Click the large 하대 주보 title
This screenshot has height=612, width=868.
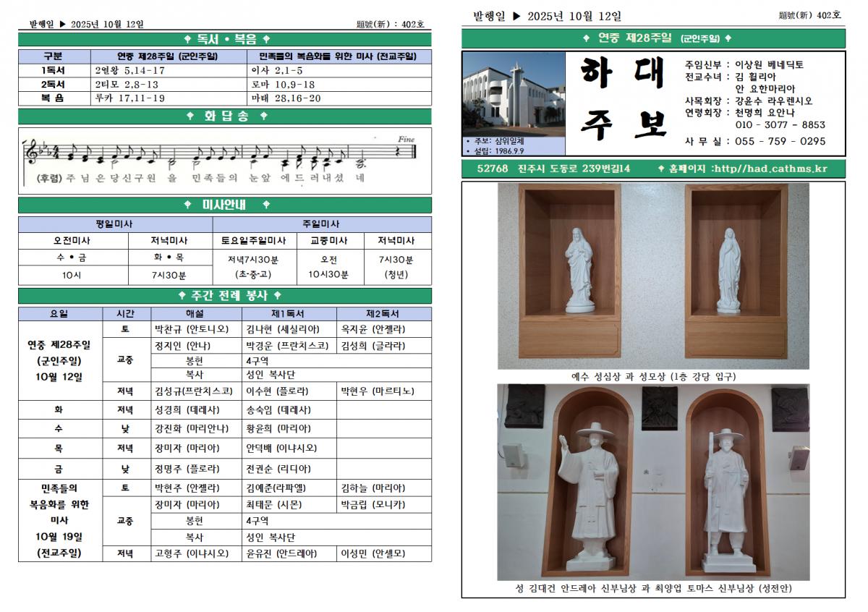pos(623,101)
